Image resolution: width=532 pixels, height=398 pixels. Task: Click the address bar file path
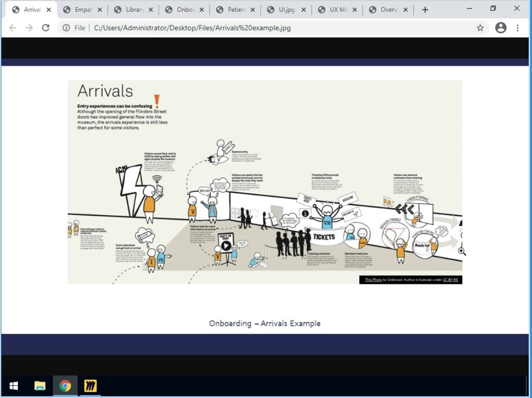pyautogui.click(x=192, y=28)
